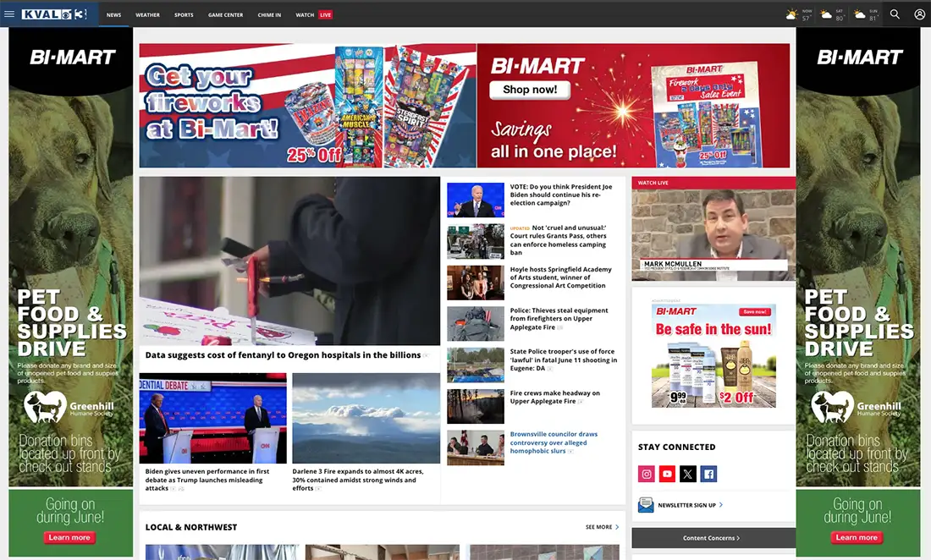This screenshot has width=931, height=560.
Task: Open the Biden uneven debate performance headline
Action: point(207,480)
